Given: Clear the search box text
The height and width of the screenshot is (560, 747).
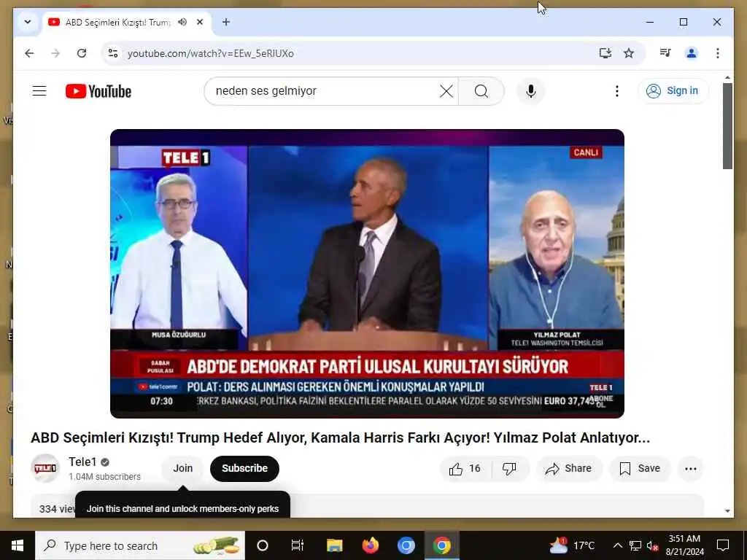Looking at the screenshot, I should 446,91.
